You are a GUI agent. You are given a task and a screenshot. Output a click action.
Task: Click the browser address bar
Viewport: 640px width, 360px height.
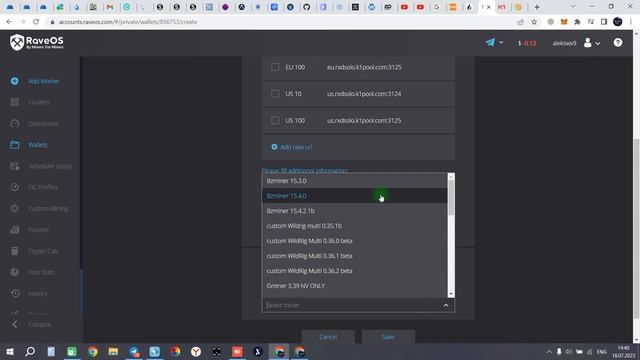[x=282, y=22]
